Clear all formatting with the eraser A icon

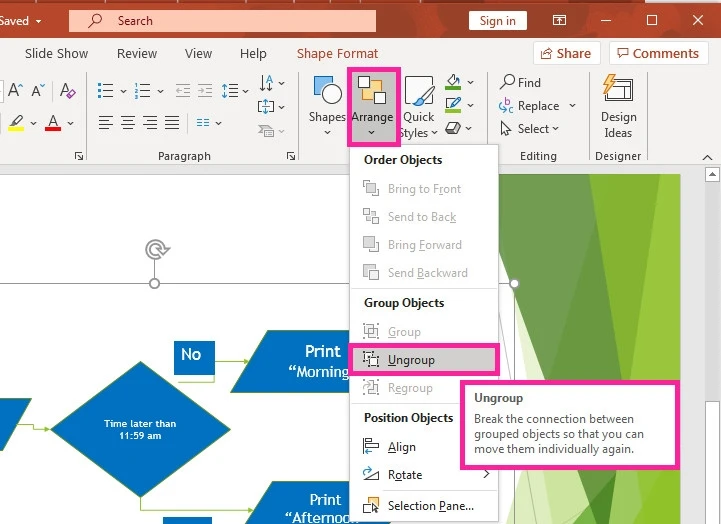68,90
